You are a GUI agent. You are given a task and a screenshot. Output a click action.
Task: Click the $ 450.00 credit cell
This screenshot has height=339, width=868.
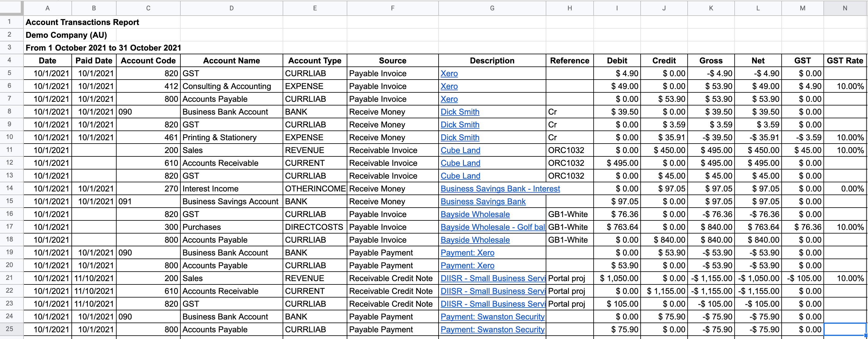pos(664,150)
